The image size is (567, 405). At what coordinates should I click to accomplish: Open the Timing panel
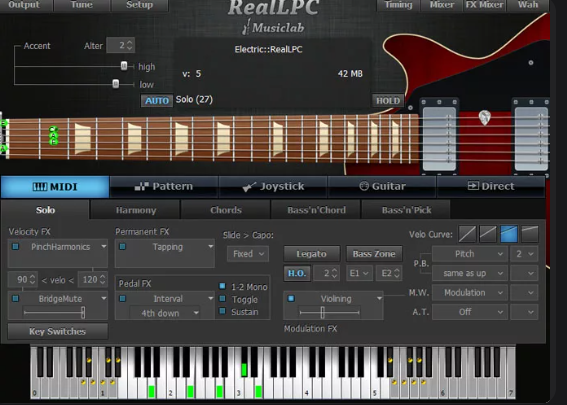pos(398,5)
